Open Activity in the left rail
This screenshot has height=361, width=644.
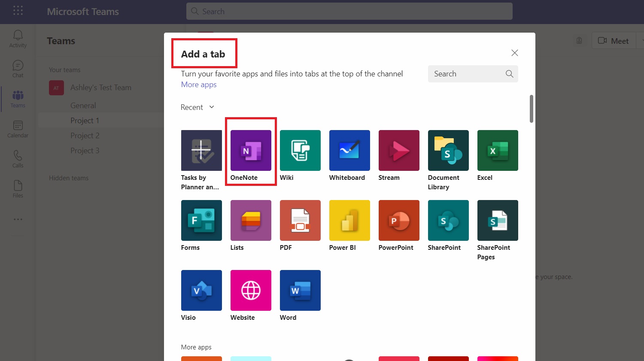point(18,39)
